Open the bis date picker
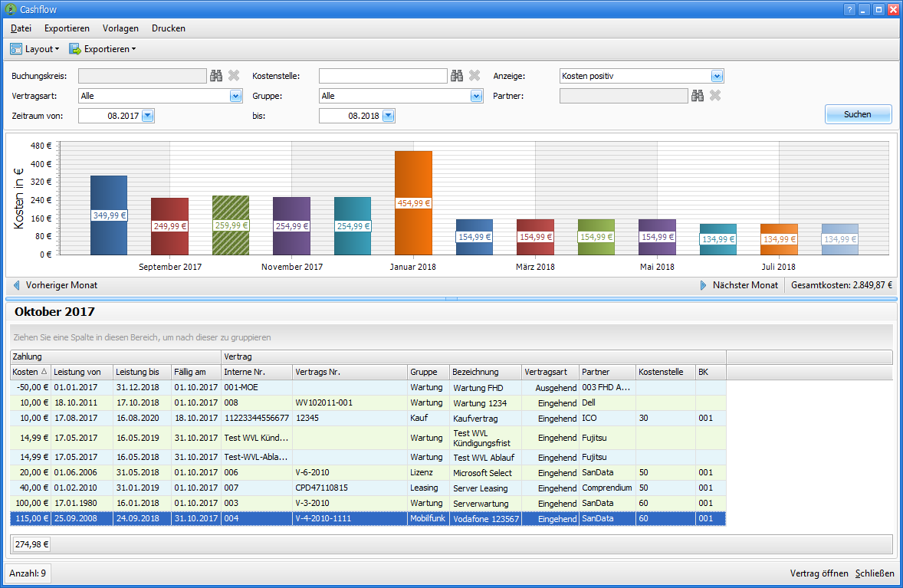903x588 pixels. 388,116
